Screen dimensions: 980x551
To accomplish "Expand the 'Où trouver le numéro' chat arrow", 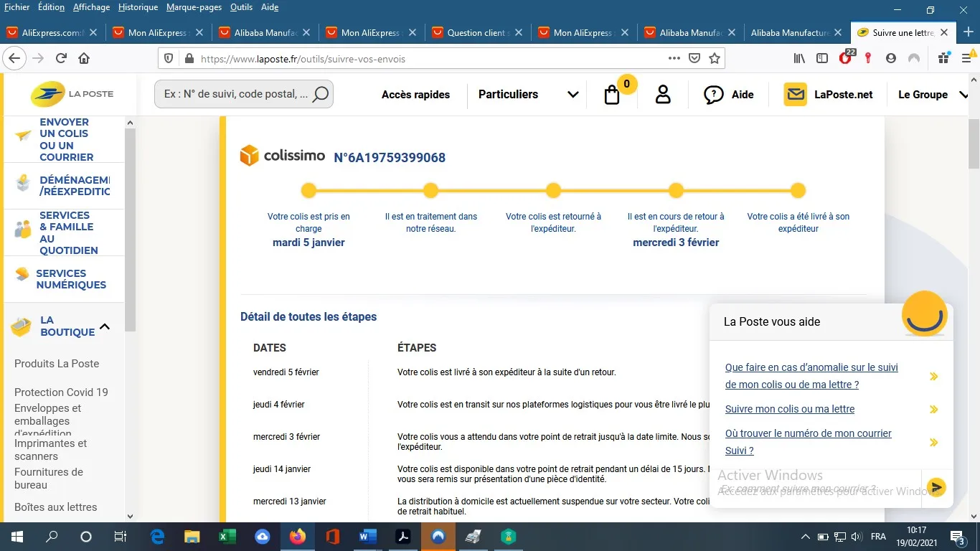I will click(x=933, y=442).
